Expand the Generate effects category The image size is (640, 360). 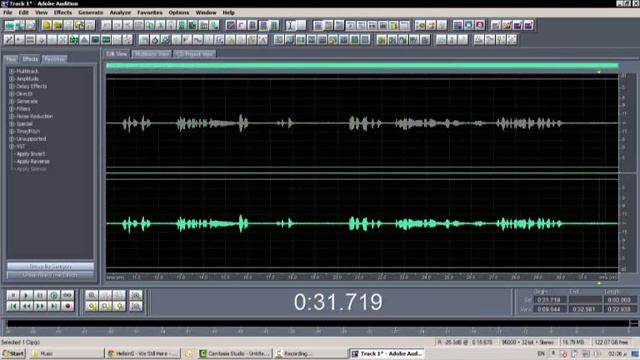[12, 101]
